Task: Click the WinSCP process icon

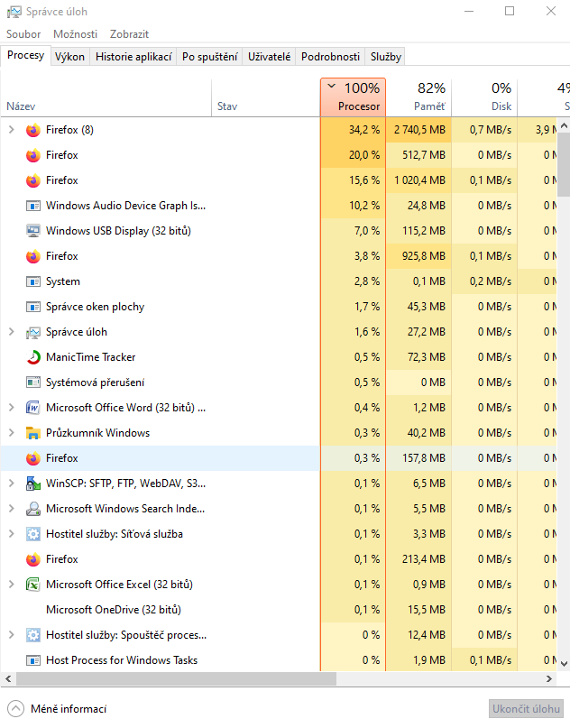Action: click(33, 484)
